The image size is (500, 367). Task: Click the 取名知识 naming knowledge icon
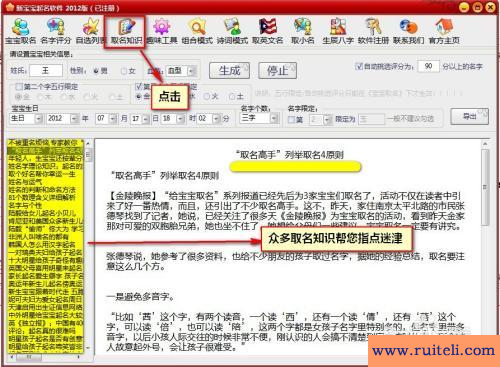click(x=126, y=31)
